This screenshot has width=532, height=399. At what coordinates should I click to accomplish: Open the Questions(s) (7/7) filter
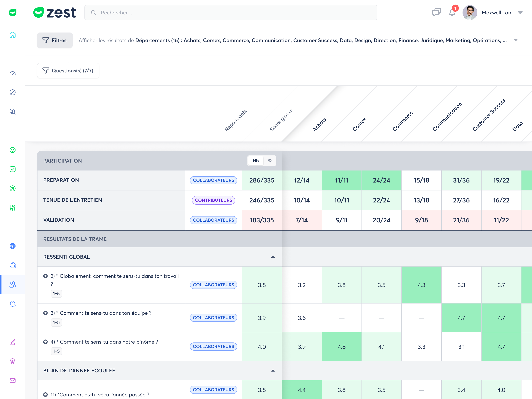tap(68, 70)
